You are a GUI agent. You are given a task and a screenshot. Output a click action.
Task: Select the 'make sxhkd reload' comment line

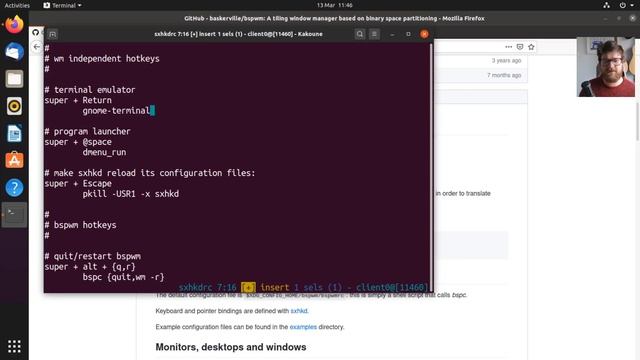point(150,173)
